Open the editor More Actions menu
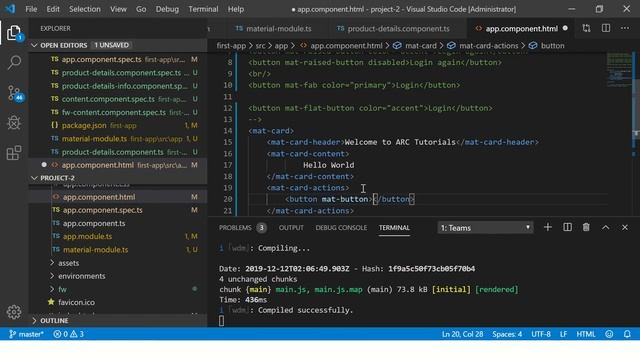Screen dimensions: 640x360 point(625,29)
